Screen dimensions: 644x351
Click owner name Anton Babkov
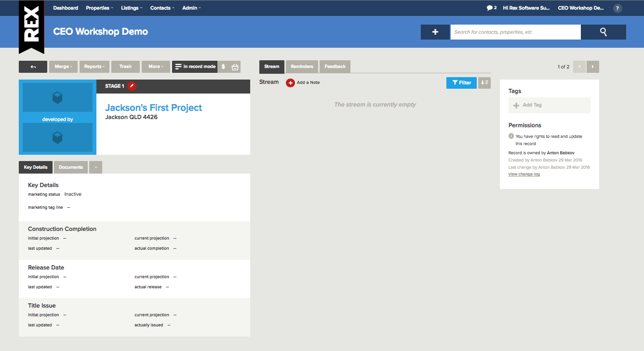point(561,153)
